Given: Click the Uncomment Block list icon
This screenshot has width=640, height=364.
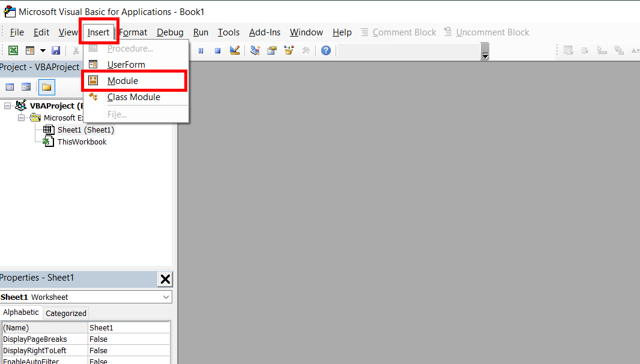Looking at the screenshot, I should coord(448,32).
